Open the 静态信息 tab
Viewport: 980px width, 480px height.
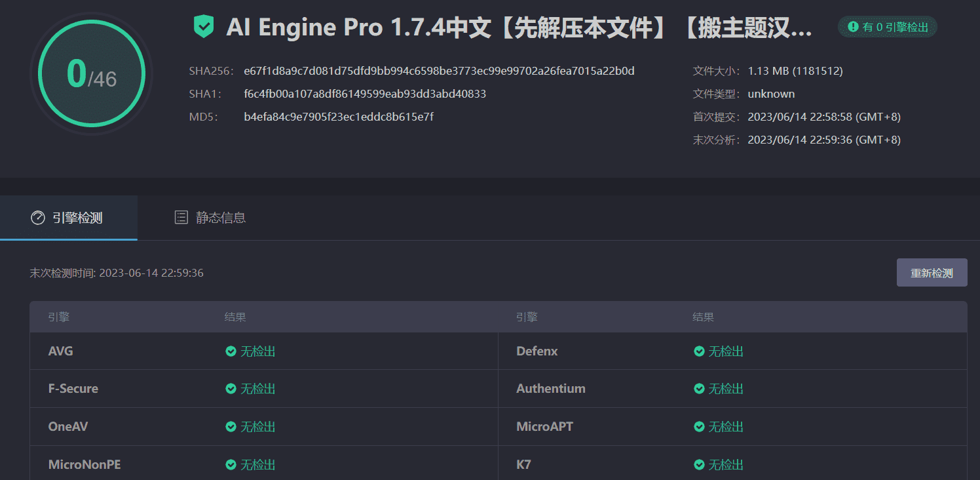(x=210, y=218)
